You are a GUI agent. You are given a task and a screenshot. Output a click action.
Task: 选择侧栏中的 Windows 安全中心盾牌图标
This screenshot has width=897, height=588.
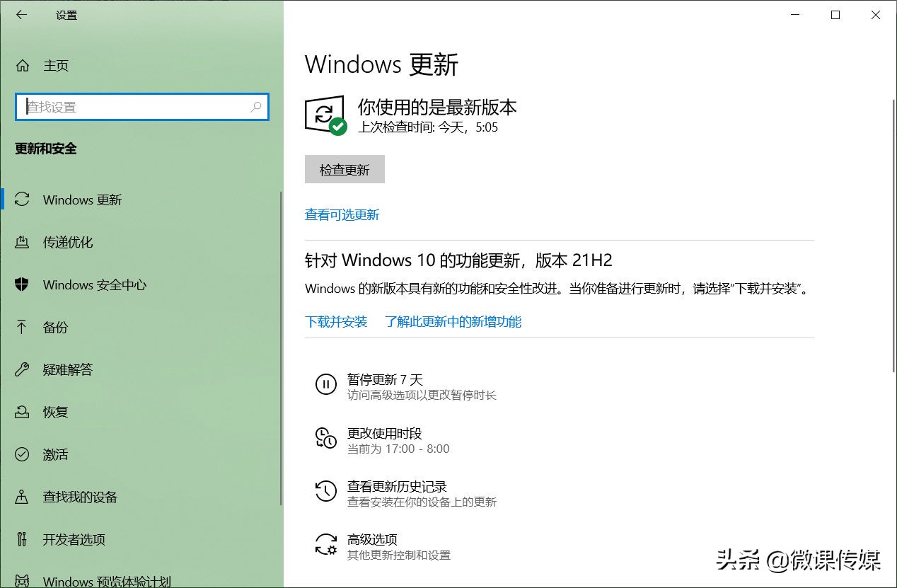pos(23,284)
